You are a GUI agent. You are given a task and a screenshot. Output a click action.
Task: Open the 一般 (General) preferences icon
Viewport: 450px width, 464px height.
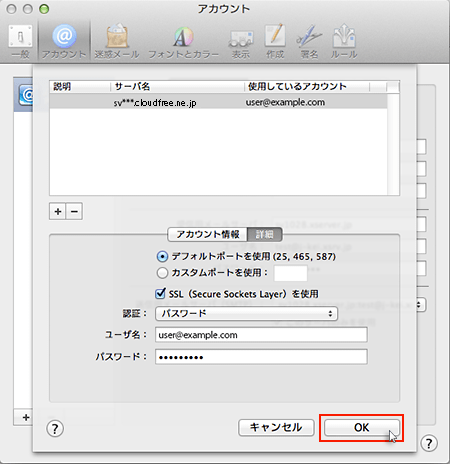[20, 41]
